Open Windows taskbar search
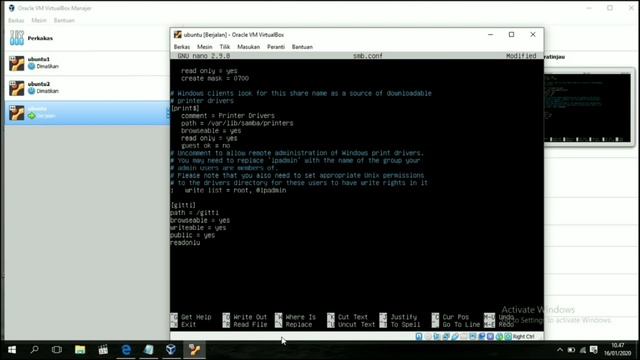This screenshot has width=640, height=360. click(x=35, y=350)
